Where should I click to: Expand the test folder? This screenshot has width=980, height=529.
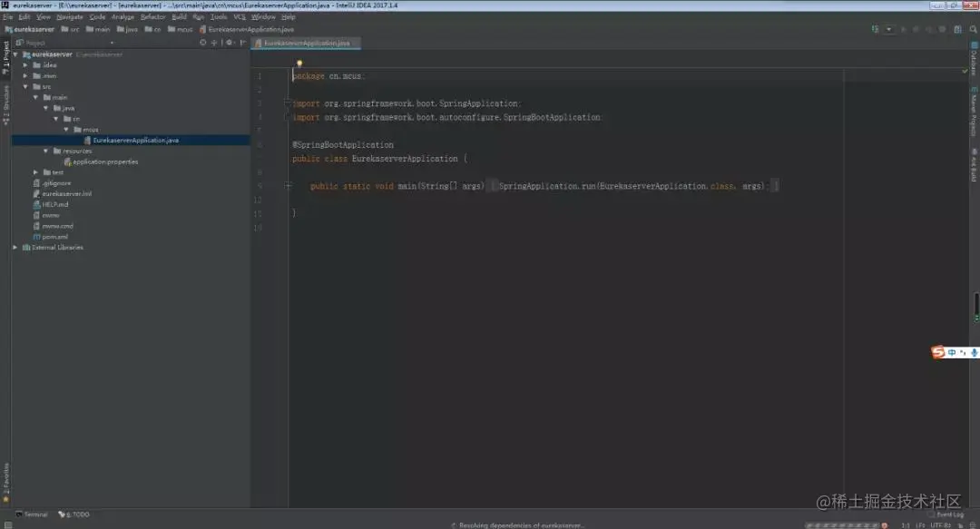[35, 172]
